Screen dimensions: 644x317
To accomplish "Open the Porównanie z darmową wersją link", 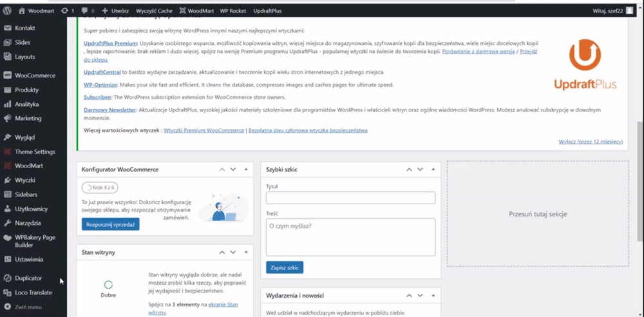I will point(478,52).
